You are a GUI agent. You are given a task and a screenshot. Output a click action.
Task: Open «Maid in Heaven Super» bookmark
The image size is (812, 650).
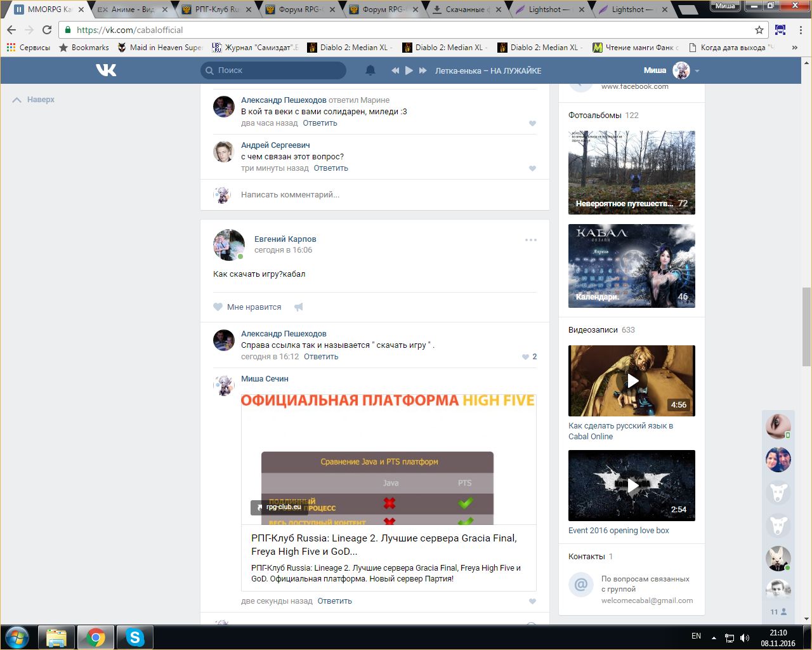coord(159,48)
